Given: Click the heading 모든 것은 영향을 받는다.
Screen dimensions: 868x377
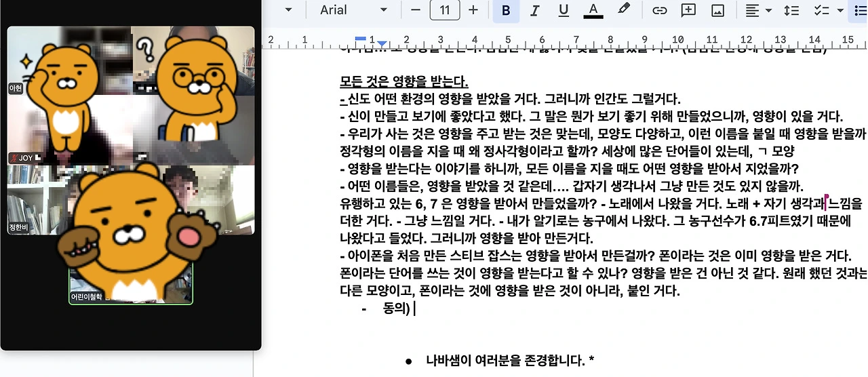Looking at the screenshot, I should tap(403, 82).
